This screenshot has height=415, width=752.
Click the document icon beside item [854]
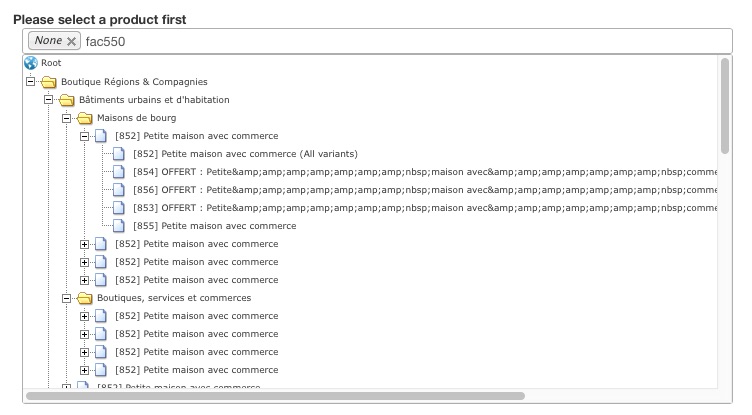pyautogui.click(x=120, y=172)
